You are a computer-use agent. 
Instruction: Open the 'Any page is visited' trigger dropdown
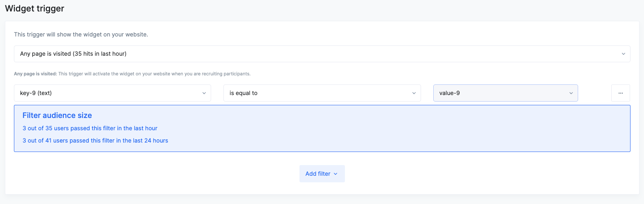tap(322, 54)
